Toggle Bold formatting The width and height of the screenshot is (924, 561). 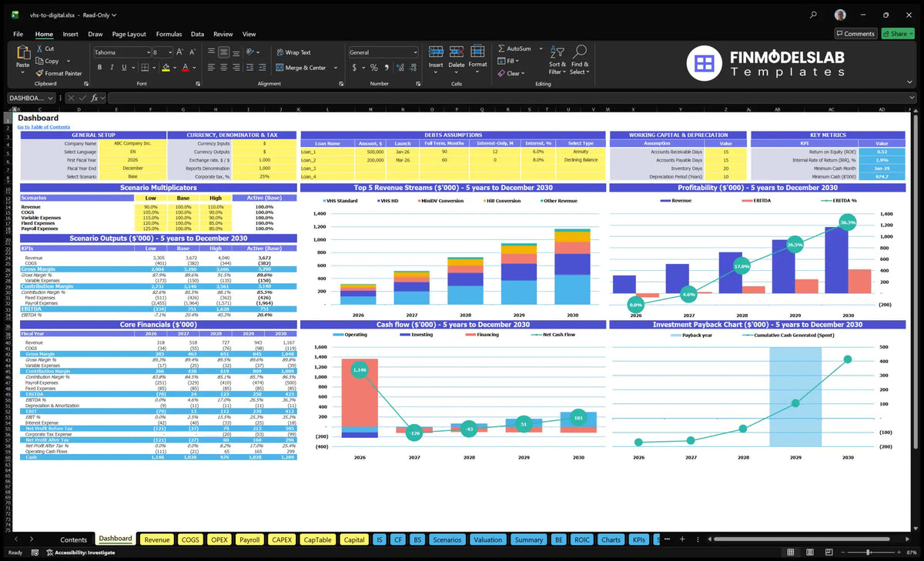(x=99, y=68)
